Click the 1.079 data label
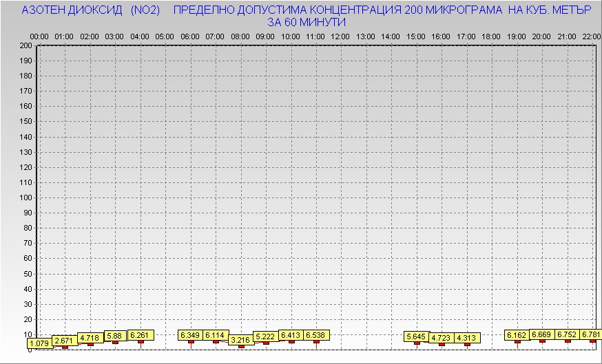 (x=39, y=343)
